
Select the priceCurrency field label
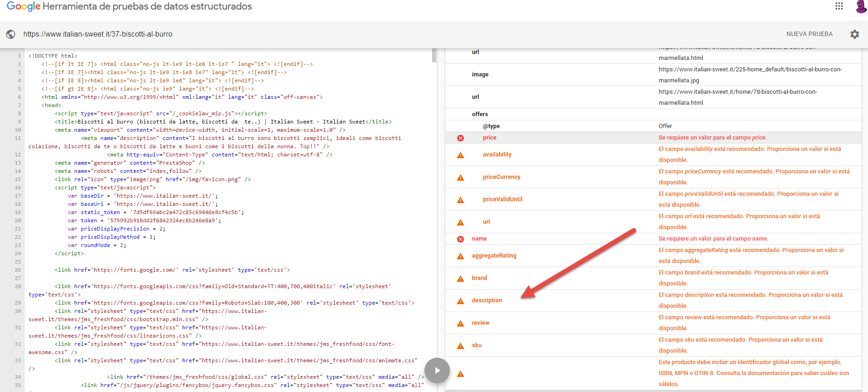click(501, 177)
